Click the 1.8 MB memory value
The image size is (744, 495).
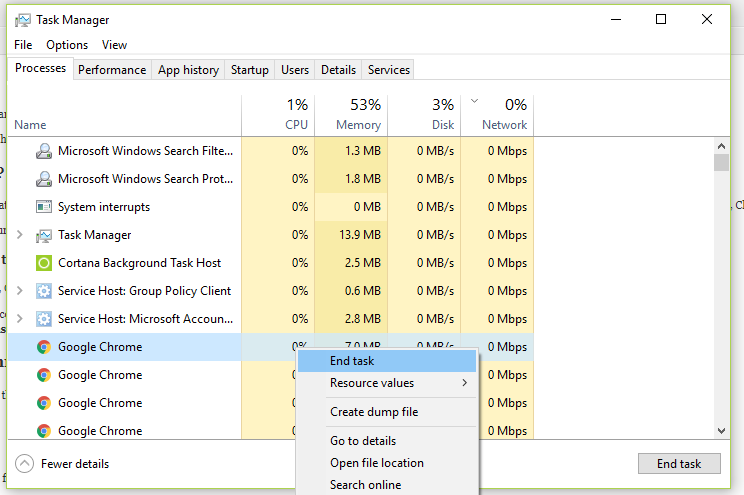tap(363, 179)
